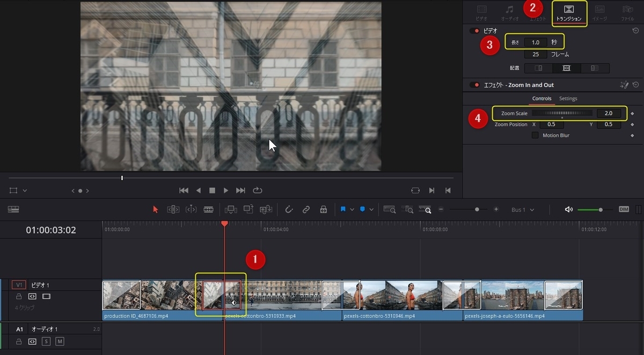Click the full extent zoom button
Image resolution: width=644 pixels, height=355 pixels.
click(x=389, y=210)
